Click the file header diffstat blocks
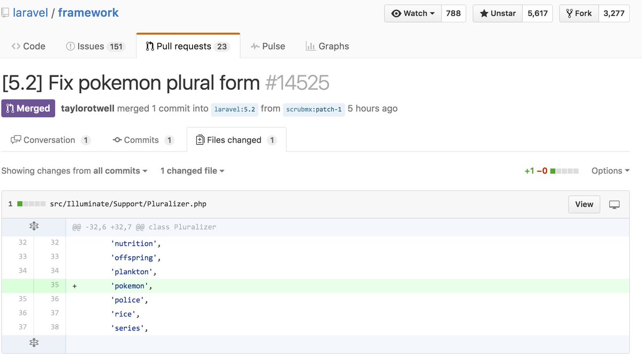642x364 pixels. point(32,204)
